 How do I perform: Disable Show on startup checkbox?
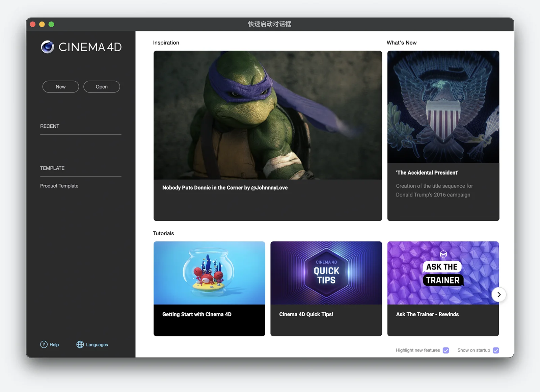(496, 350)
